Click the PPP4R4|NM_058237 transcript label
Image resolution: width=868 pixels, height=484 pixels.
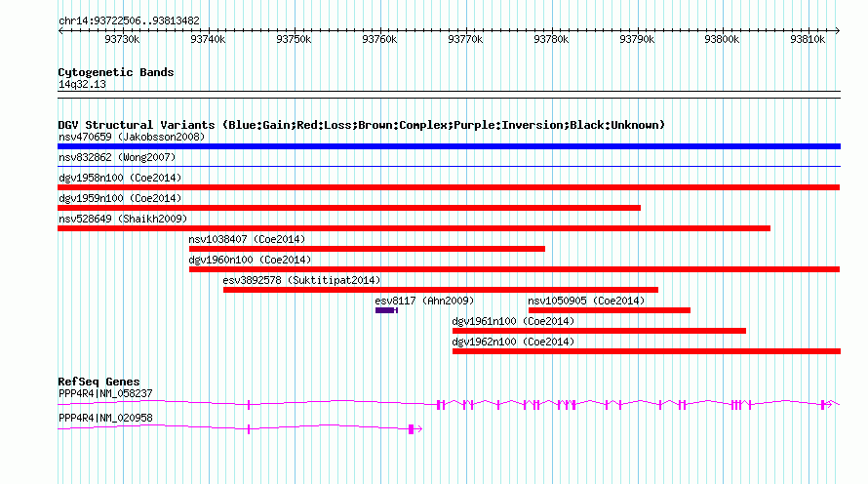click(x=105, y=393)
